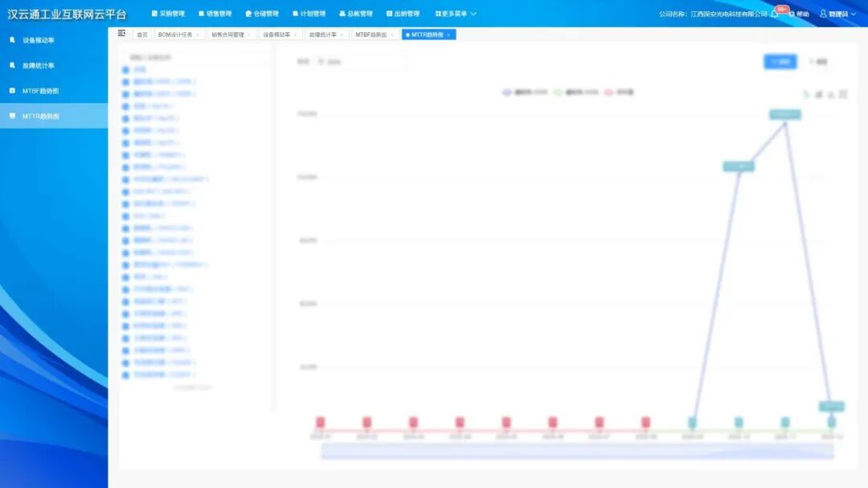Screen dimensions: 868x488
Task: Click the 采购管理 icon in top navigation
Action: pos(154,14)
